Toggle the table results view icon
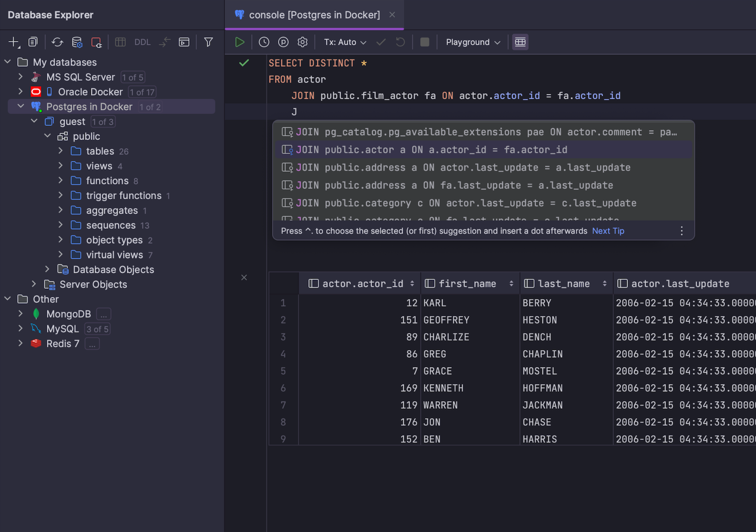 pyautogui.click(x=520, y=42)
